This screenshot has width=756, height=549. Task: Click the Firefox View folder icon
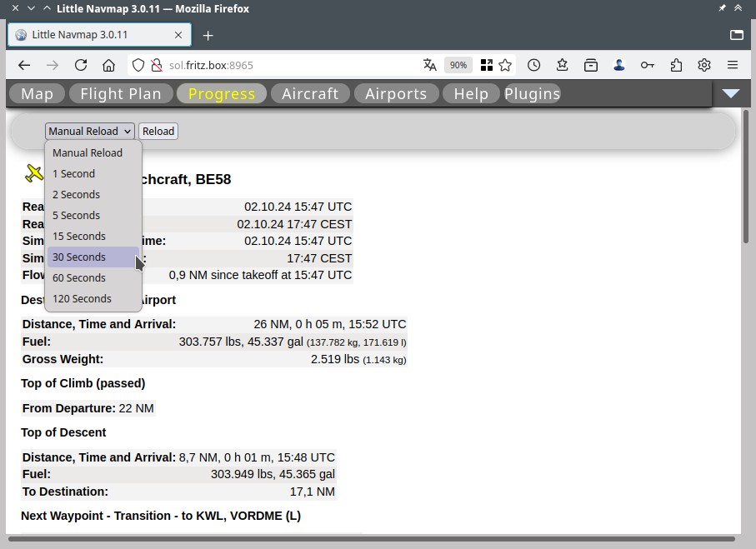[736, 35]
